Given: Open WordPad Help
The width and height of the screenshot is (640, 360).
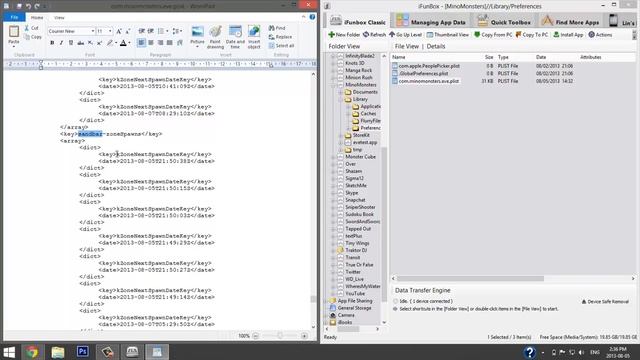Looking at the screenshot, I should click(x=312, y=17).
